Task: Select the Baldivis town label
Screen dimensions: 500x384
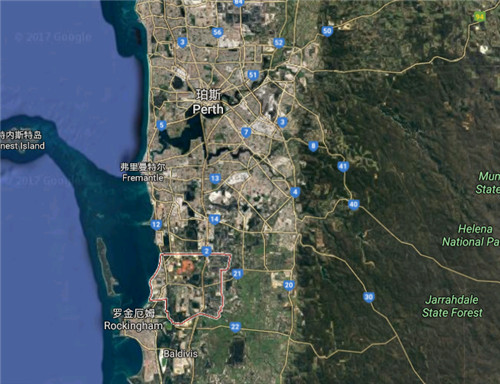Action: coord(180,354)
